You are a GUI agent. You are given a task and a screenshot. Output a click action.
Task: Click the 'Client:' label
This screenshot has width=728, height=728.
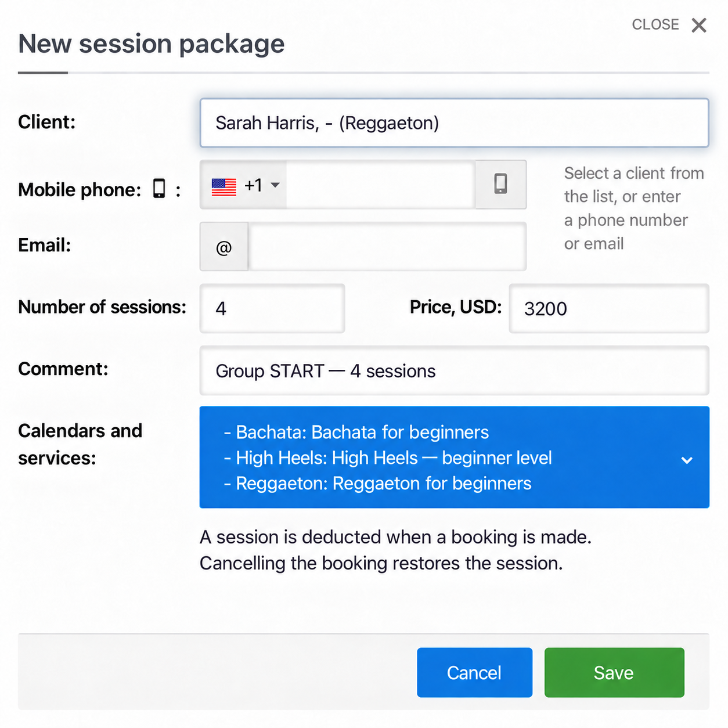[47, 122]
